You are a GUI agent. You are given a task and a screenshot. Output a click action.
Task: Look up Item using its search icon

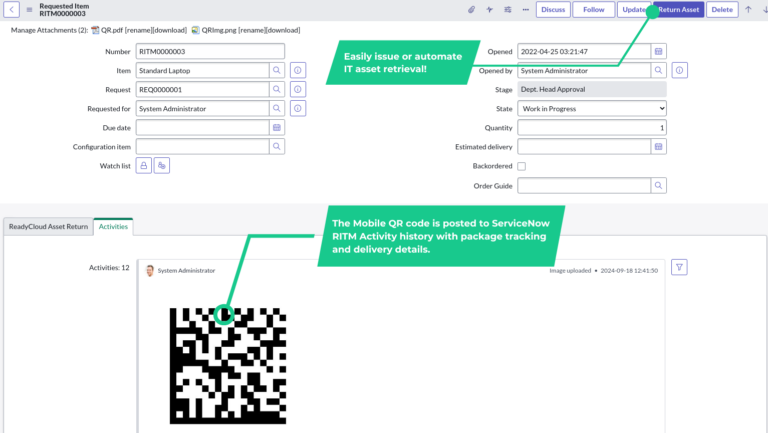[277, 70]
